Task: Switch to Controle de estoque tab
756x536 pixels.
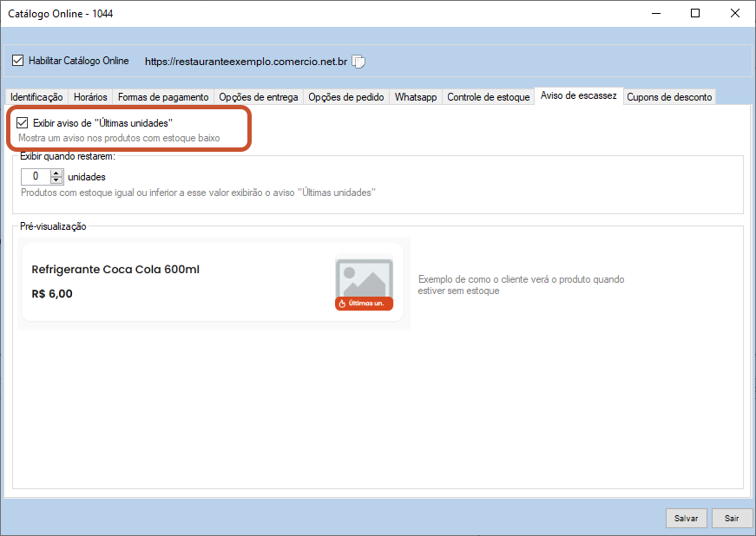Action: click(489, 97)
